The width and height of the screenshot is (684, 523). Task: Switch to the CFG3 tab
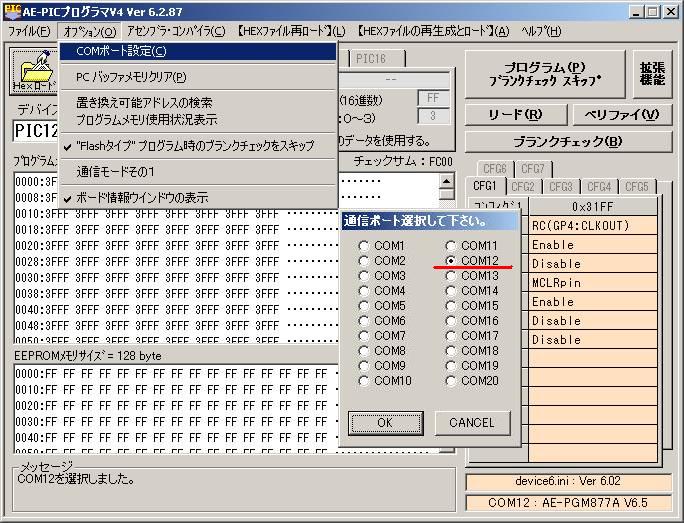(561, 187)
